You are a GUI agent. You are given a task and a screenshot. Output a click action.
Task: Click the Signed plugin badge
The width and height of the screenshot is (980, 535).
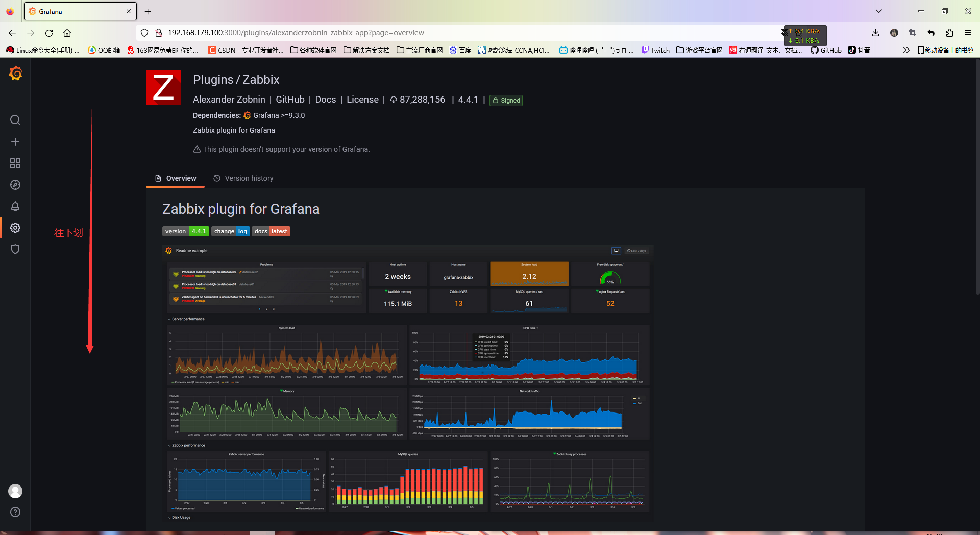(x=506, y=101)
